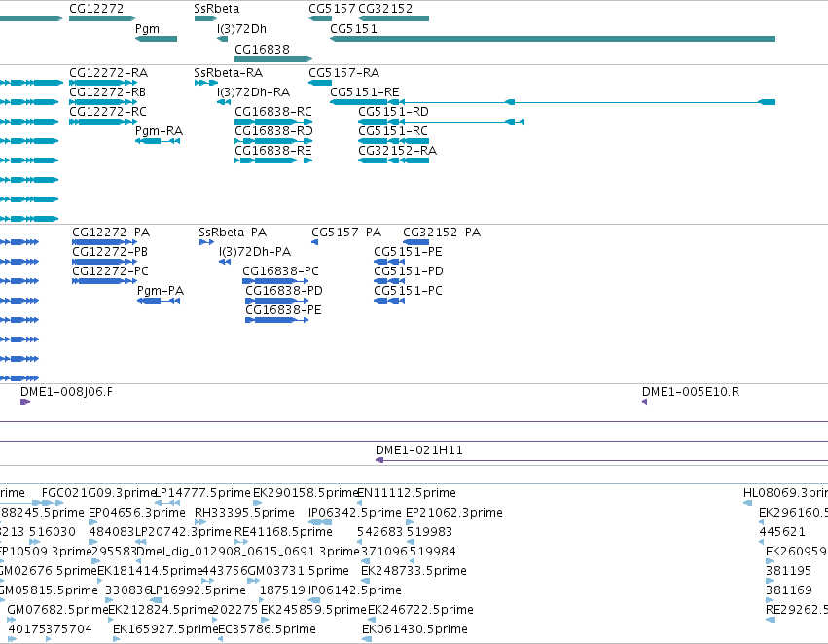Select transcript CG12272-RB
The image size is (828, 644).
click(103, 102)
